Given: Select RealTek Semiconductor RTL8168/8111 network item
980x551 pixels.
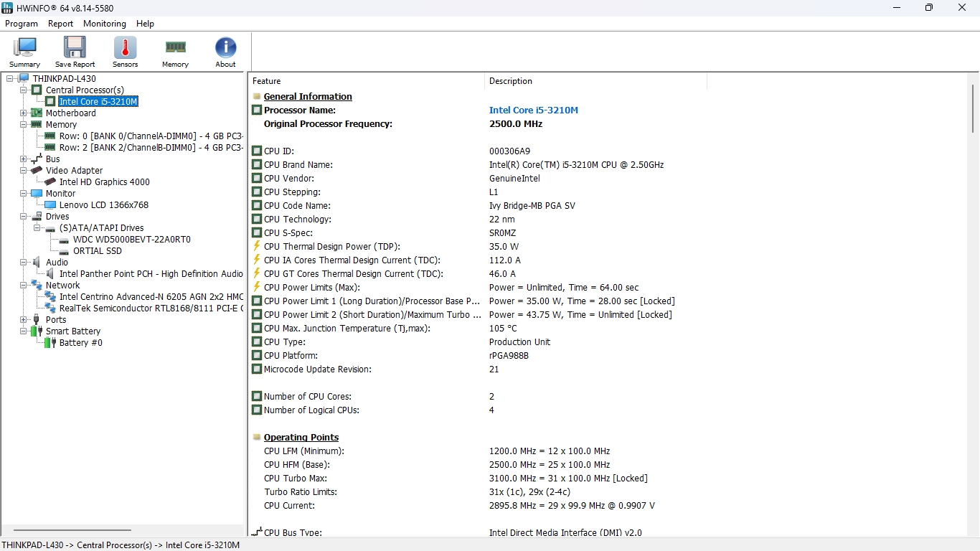Looking at the screenshot, I should pos(151,309).
